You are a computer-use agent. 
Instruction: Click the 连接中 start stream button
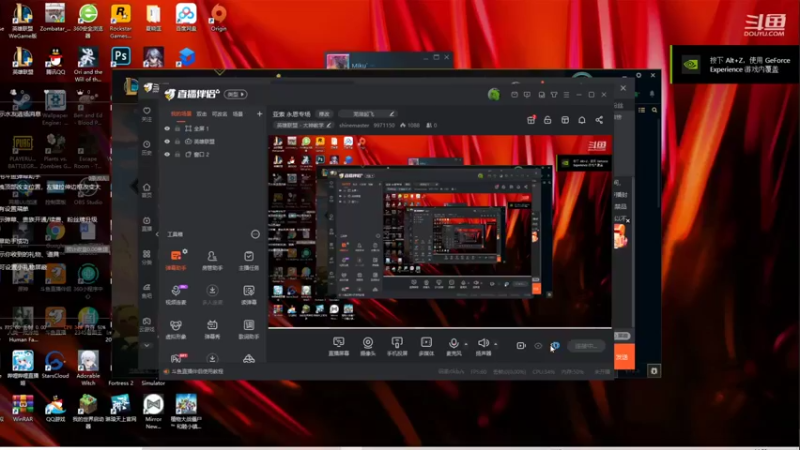pyautogui.click(x=586, y=346)
